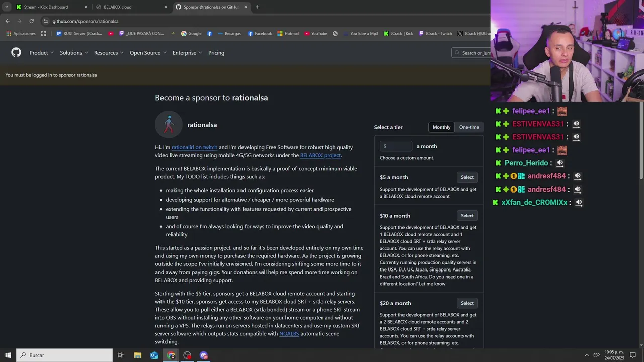Viewport: 644px width, 362px height.
Task: Show hidden system tray icons
Action: point(586,355)
